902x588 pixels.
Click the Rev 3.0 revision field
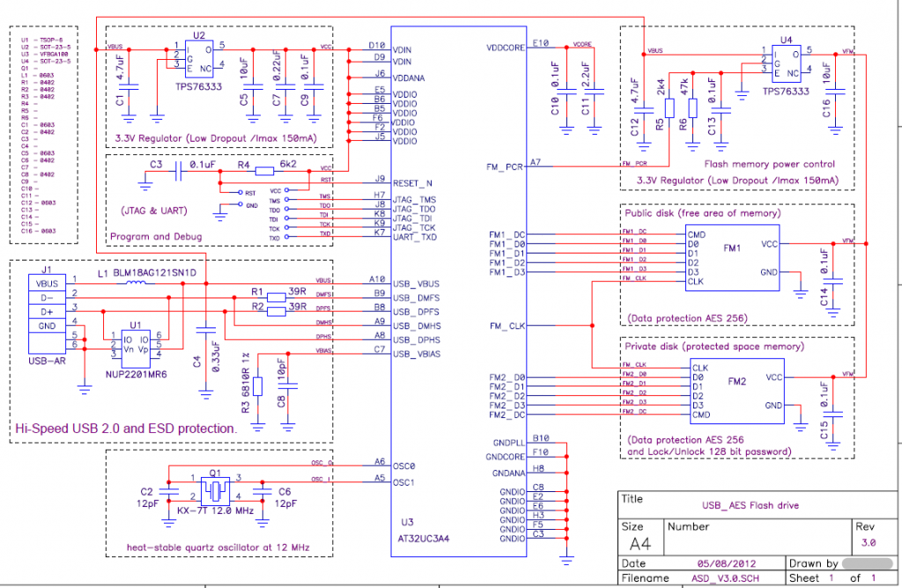click(x=868, y=542)
